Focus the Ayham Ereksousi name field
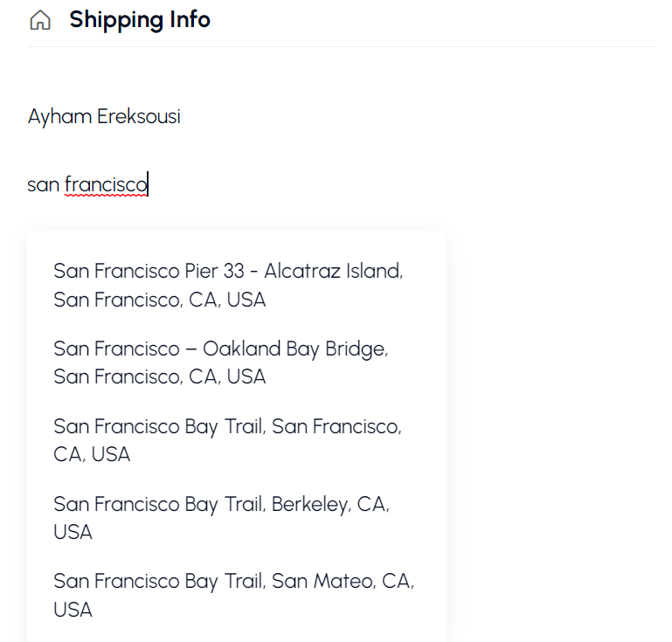Screen dimensions: 672x642 pos(104,116)
